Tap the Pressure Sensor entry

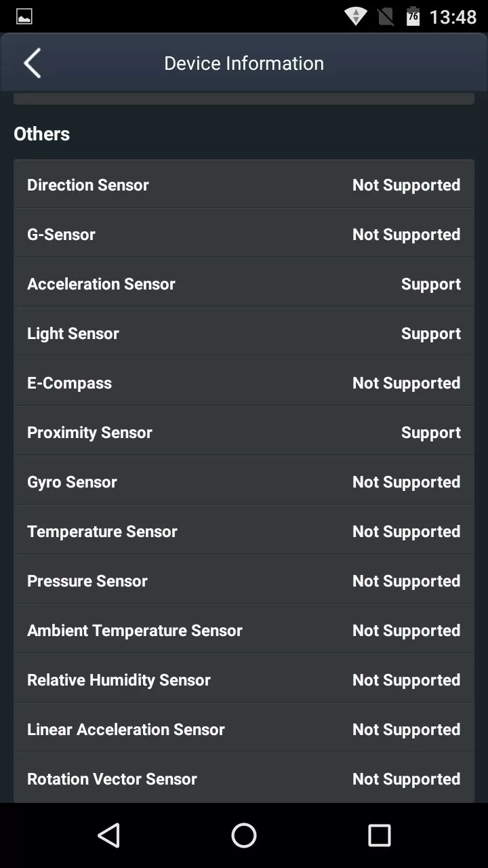244,581
